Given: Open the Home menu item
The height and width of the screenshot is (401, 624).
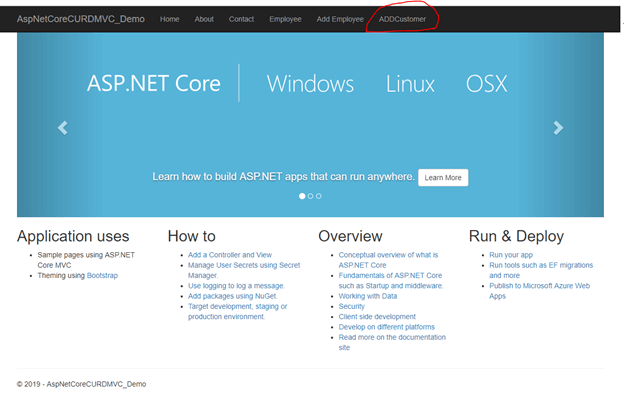Looking at the screenshot, I should point(170,19).
